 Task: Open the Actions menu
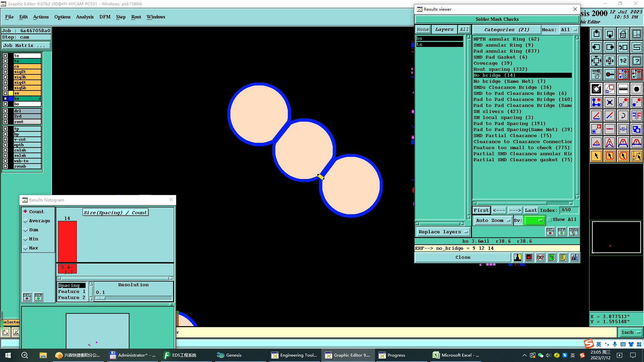pos(41,17)
